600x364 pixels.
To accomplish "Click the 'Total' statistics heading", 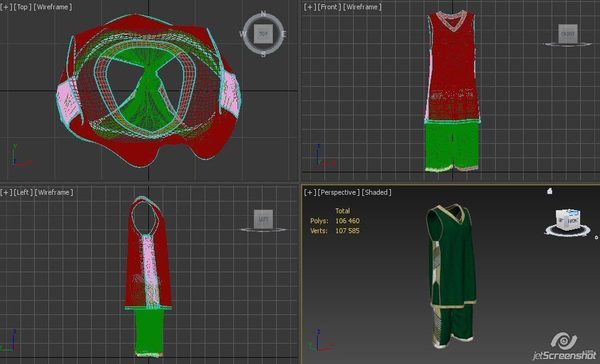I will [343, 211].
